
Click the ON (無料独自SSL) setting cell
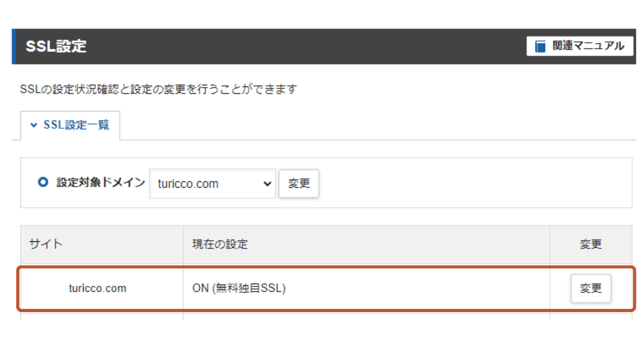367,288
